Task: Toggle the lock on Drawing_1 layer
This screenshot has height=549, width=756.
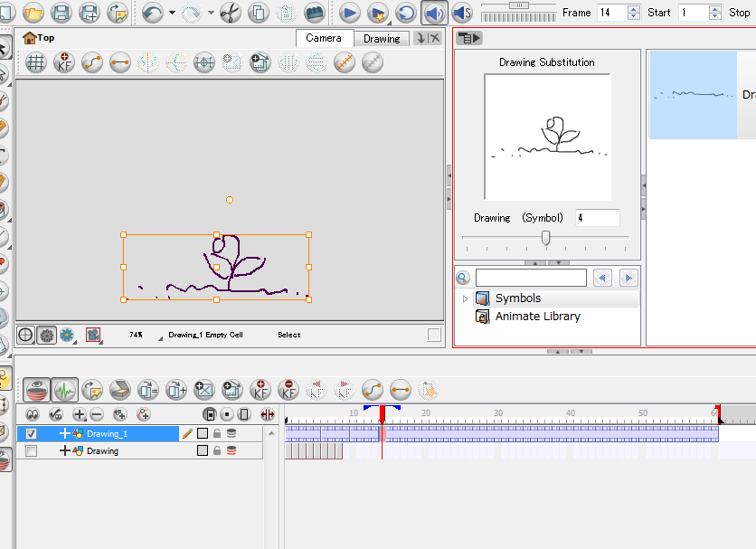Action: (x=217, y=434)
